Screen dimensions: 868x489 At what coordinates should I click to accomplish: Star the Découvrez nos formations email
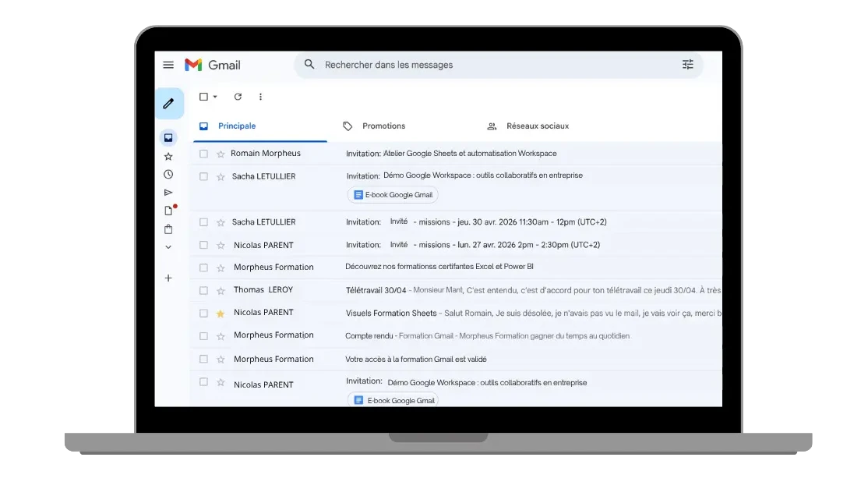coord(221,268)
